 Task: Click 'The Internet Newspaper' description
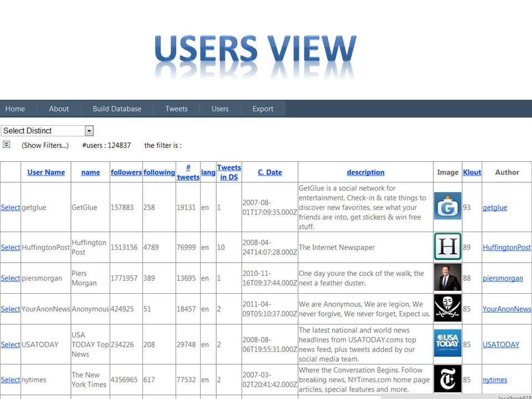click(x=337, y=247)
